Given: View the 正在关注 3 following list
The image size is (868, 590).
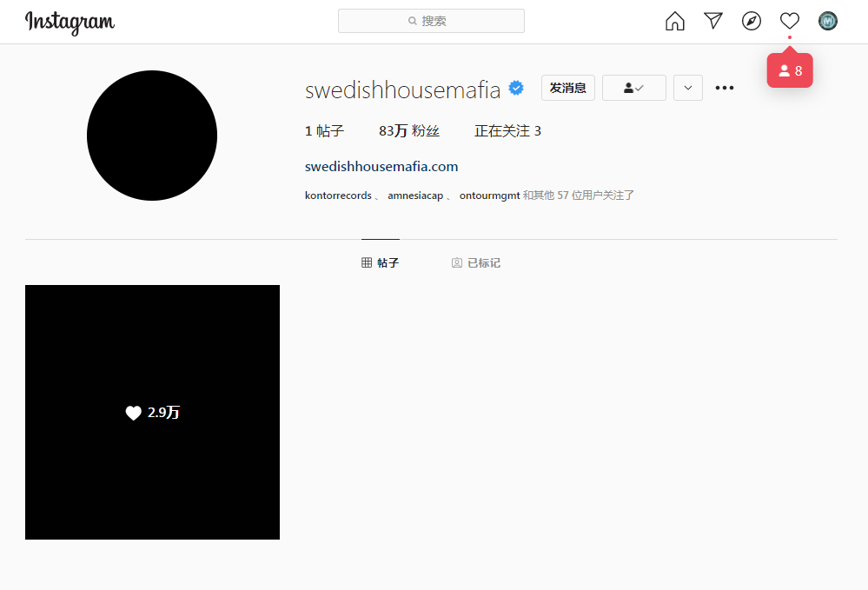Looking at the screenshot, I should click(507, 131).
